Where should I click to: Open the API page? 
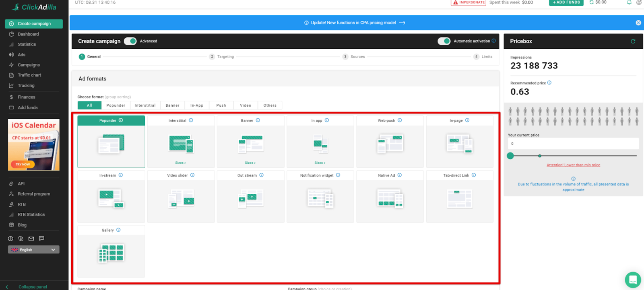(x=21, y=183)
